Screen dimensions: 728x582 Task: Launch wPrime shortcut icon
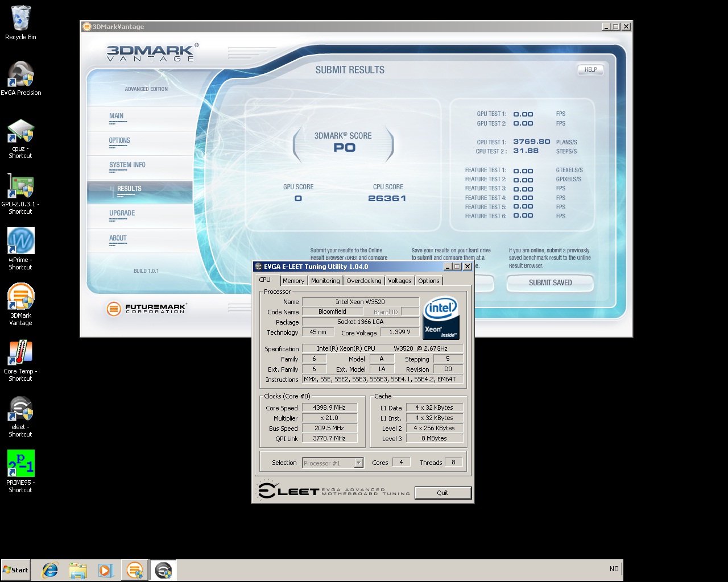(20, 249)
